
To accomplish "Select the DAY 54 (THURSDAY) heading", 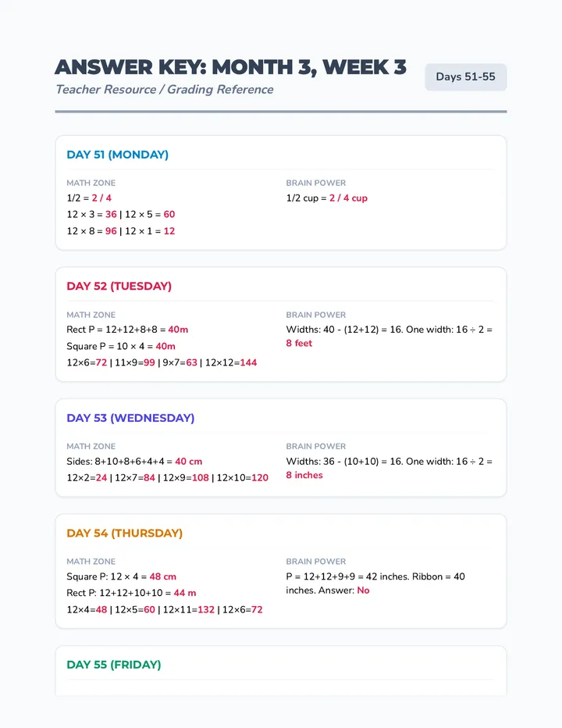I will point(124,533).
